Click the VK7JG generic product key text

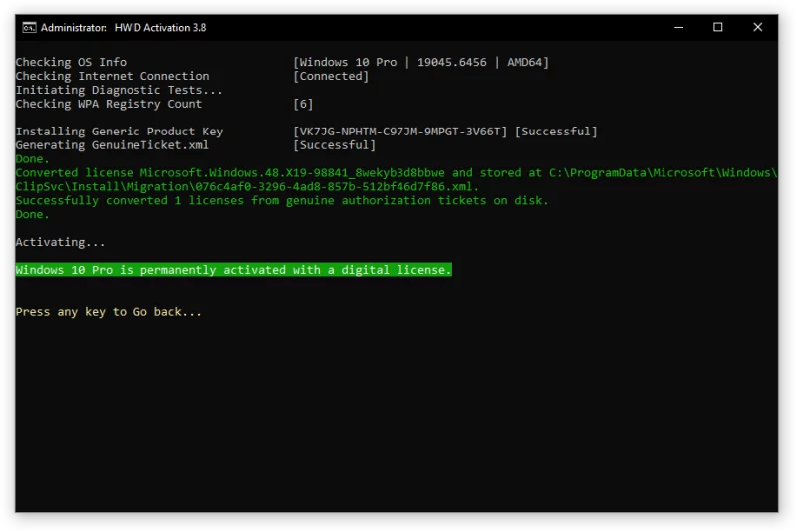[400, 132]
